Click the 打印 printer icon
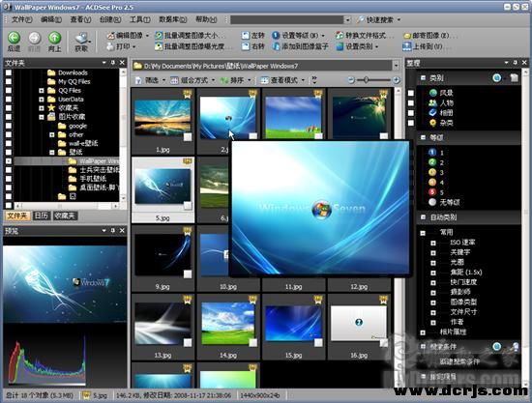Image resolution: width=532 pixels, height=403 pixels. [x=110, y=46]
